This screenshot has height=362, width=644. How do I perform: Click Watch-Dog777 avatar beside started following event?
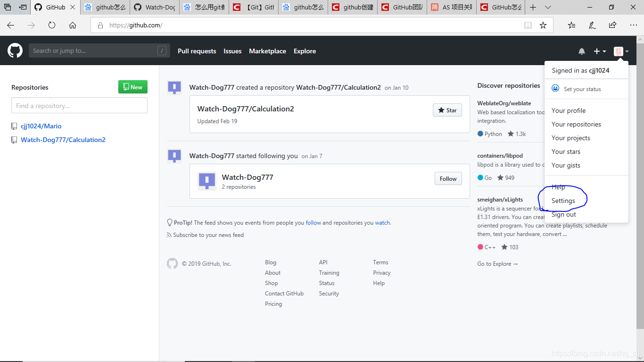174,156
